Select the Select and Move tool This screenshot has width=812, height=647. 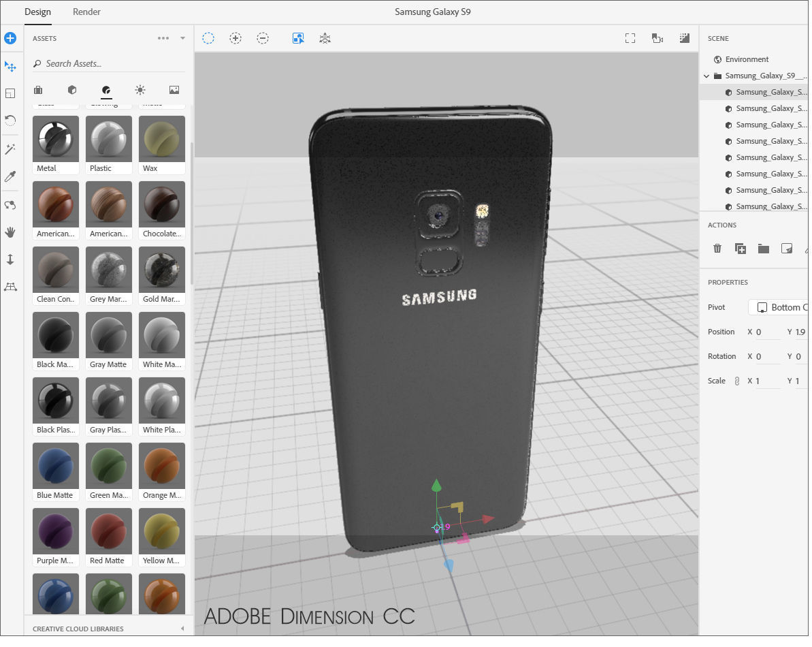click(x=10, y=66)
